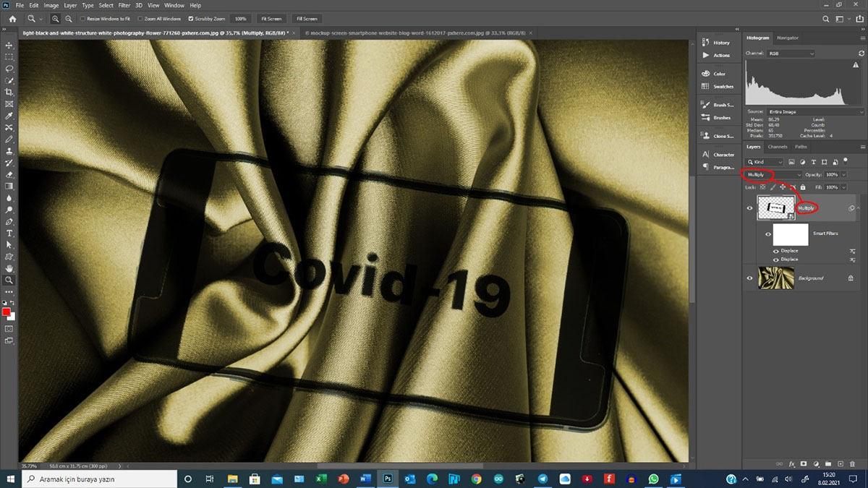Add a layer mask from Layers panel

coord(804,463)
